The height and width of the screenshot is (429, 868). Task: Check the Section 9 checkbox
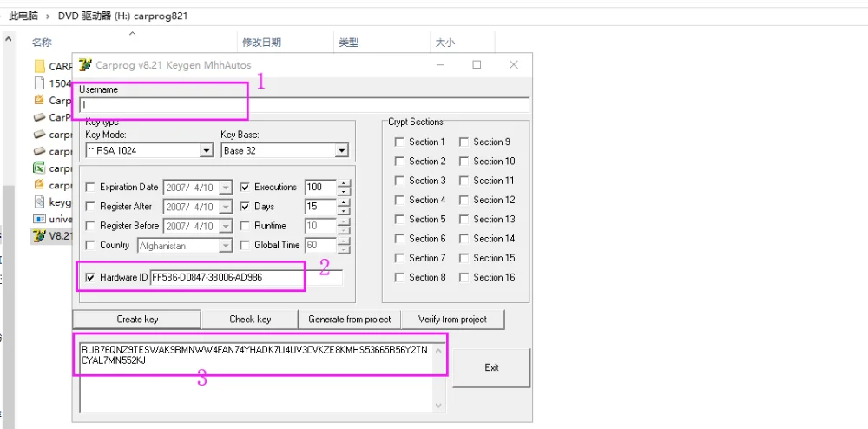point(464,142)
